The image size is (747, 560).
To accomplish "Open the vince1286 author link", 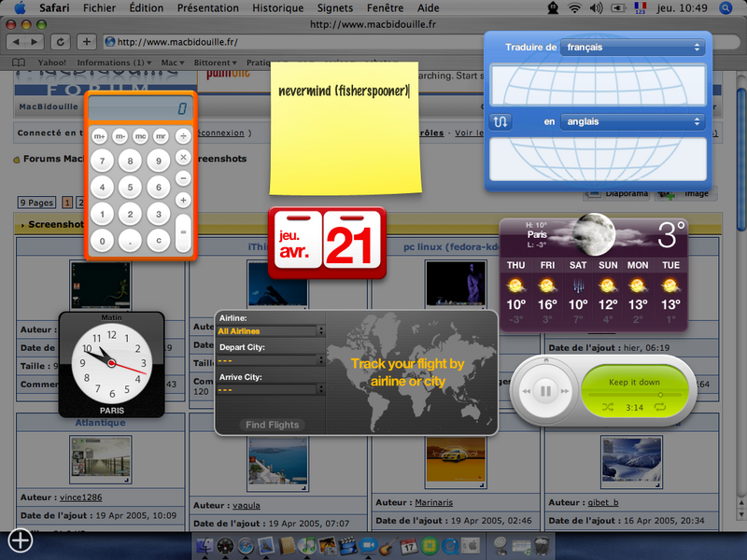I will pos(80,497).
